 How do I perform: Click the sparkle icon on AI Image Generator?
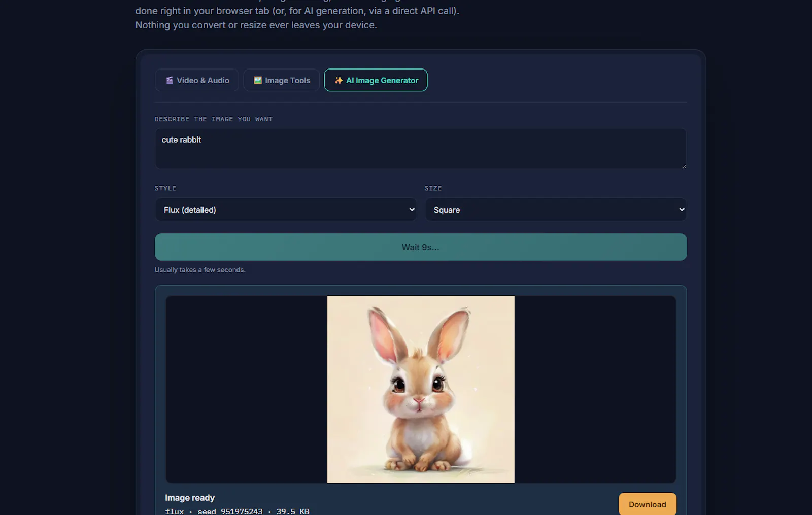[339, 80]
